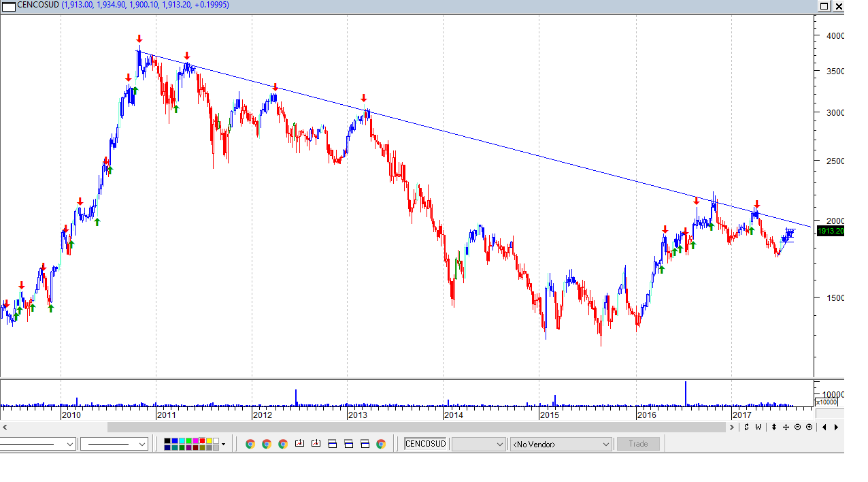The height and width of the screenshot is (482, 868).
Task: Click Chrome icon next to the symbol field
Action: click(x=381, y=444)
